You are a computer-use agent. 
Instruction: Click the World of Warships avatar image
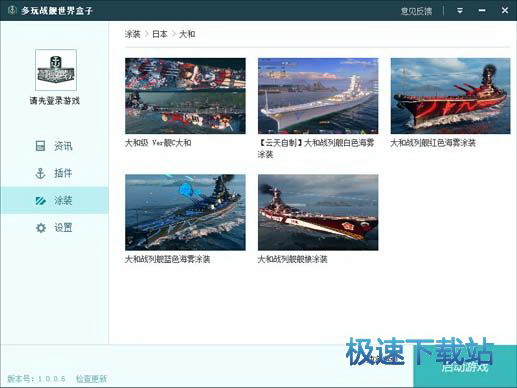coord(56,70)
